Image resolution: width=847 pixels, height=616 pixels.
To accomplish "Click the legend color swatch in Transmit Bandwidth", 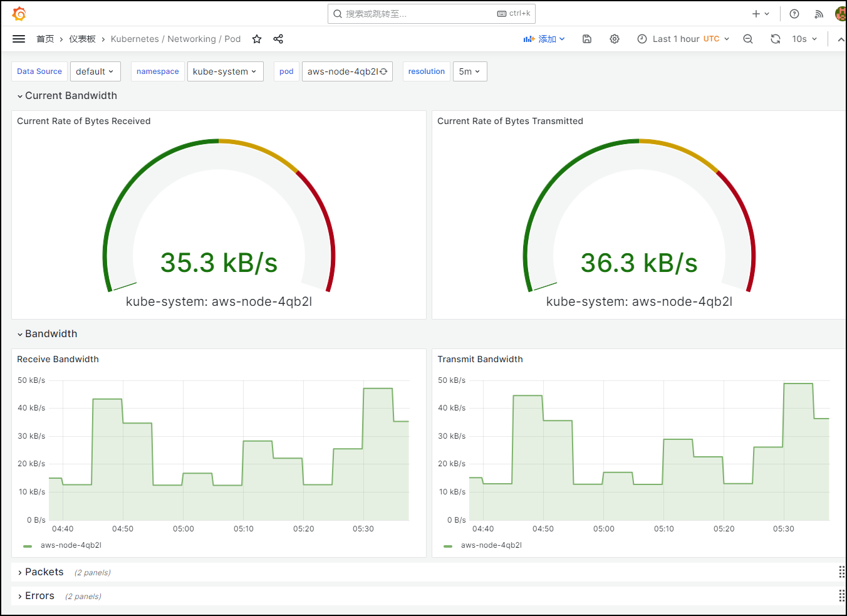I will click(448, 546).
